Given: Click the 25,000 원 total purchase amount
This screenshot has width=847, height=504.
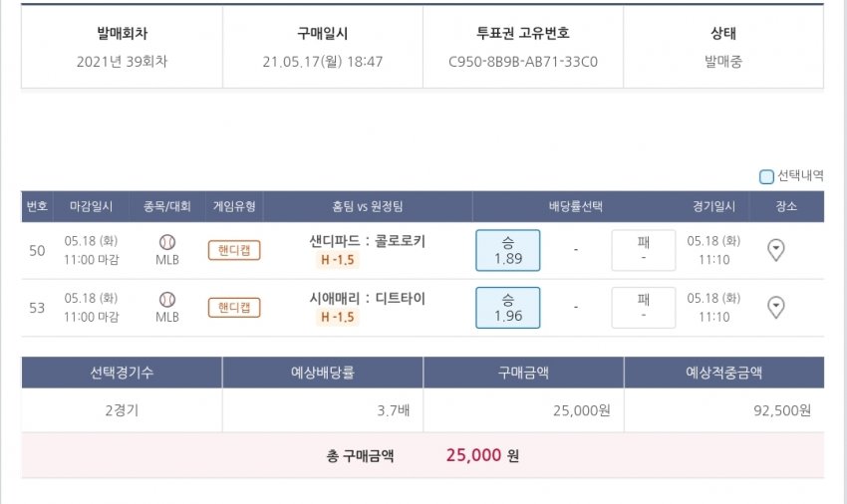Looking at the screenshot, I should click(x=482, y=456).
